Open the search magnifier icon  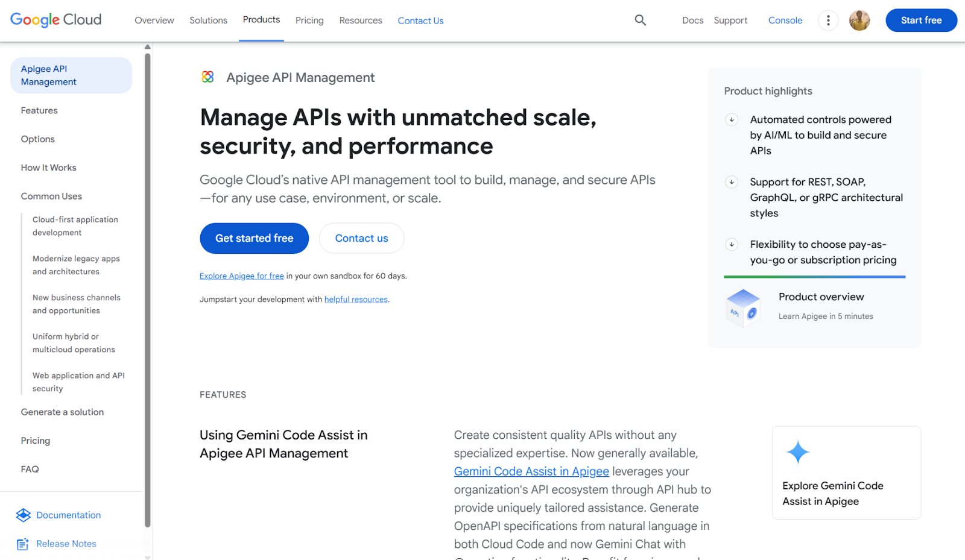click(x=641, y=20)
